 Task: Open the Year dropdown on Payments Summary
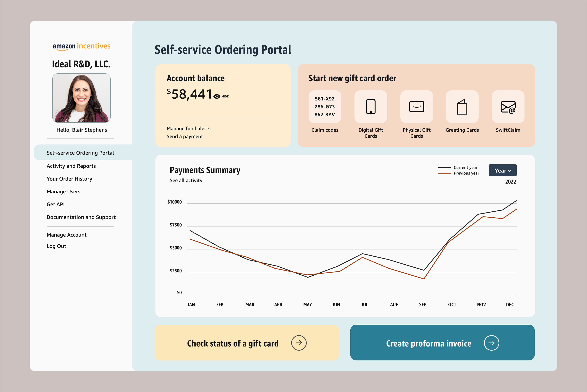pos(502,170)
